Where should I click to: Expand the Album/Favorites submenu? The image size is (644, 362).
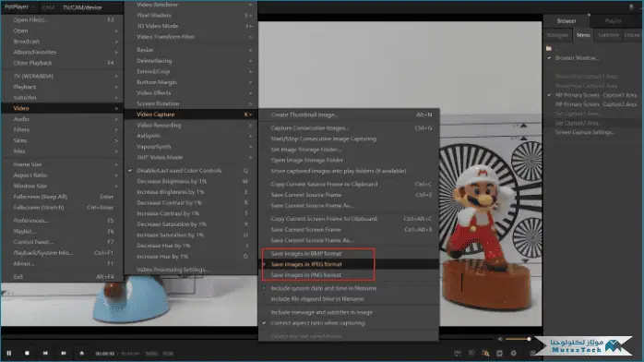[x=63, y=53]
